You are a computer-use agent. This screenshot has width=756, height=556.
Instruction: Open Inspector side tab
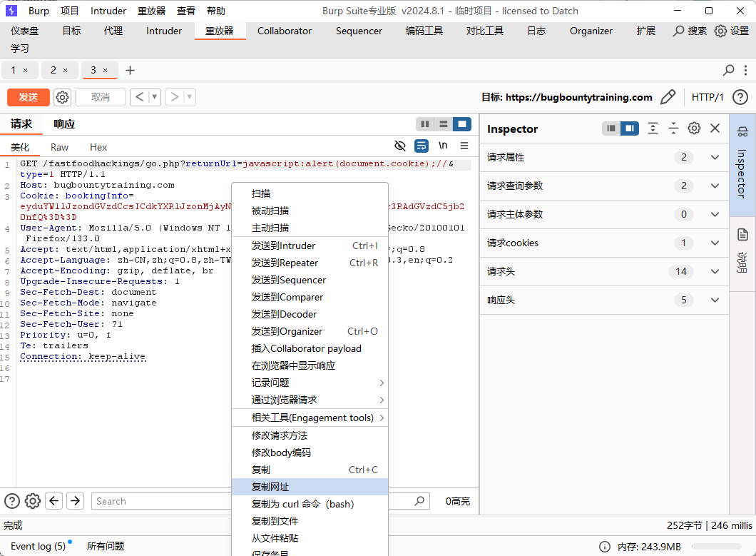742,164
